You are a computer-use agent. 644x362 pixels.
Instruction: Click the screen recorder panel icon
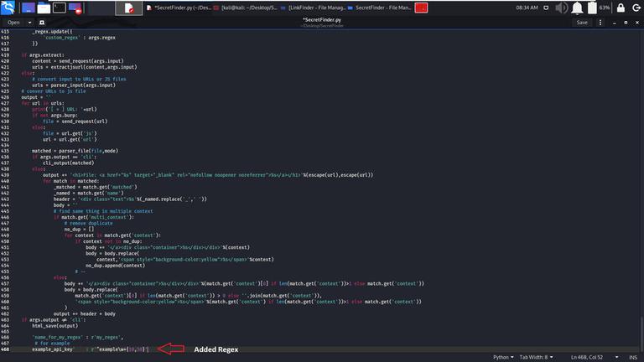click(75, 8)
